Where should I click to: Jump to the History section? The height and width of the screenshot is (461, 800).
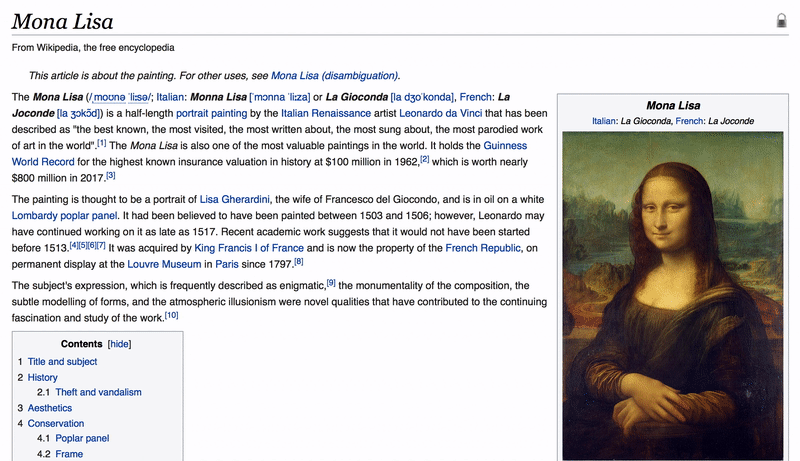point(43,377)
